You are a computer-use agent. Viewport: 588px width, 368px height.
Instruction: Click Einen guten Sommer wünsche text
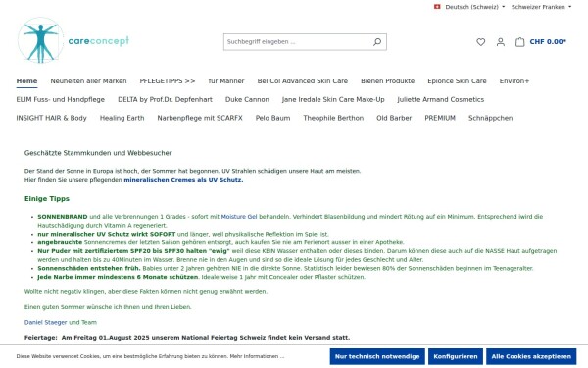coord(108,307)
